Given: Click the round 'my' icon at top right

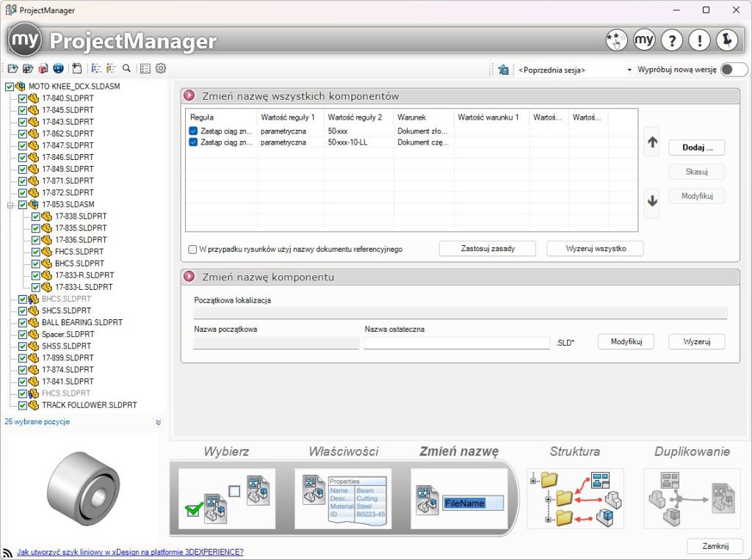Looking at the screenshot, I should tap(644, 40).
